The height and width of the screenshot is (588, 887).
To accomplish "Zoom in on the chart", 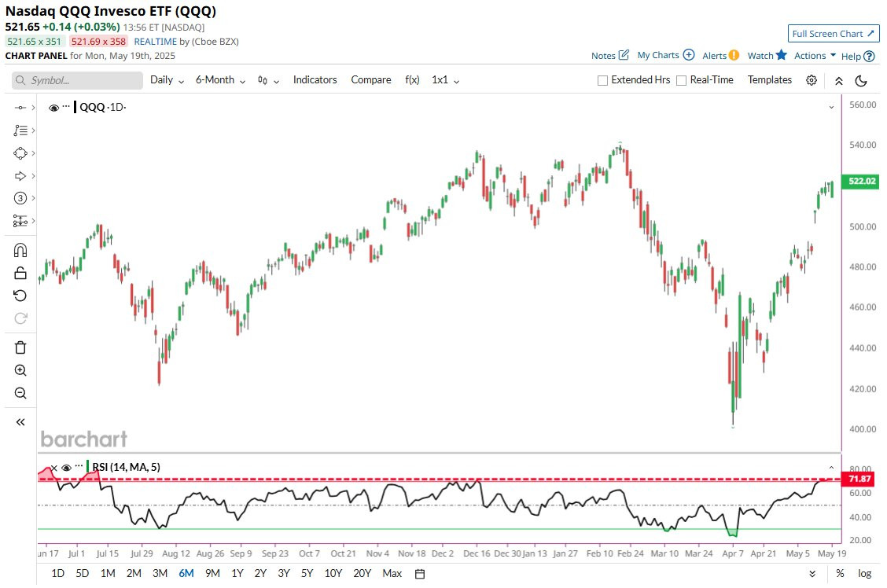I will point(20,370).
